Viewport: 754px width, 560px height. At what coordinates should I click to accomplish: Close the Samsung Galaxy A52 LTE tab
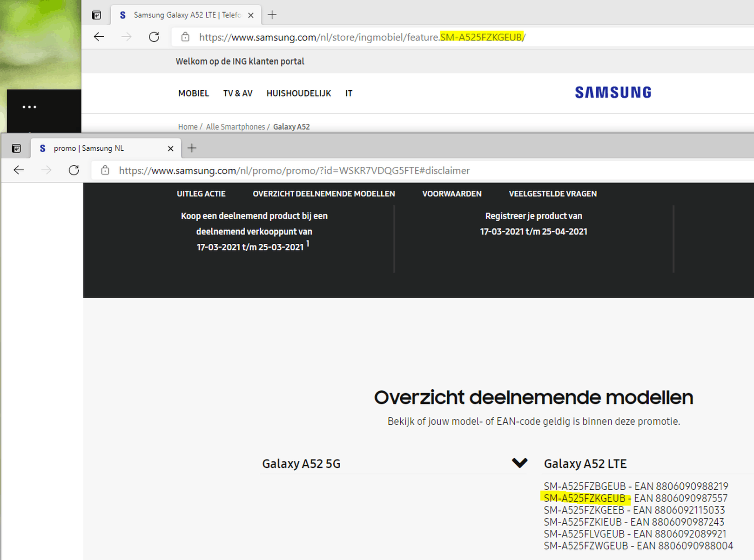point(251,15)
